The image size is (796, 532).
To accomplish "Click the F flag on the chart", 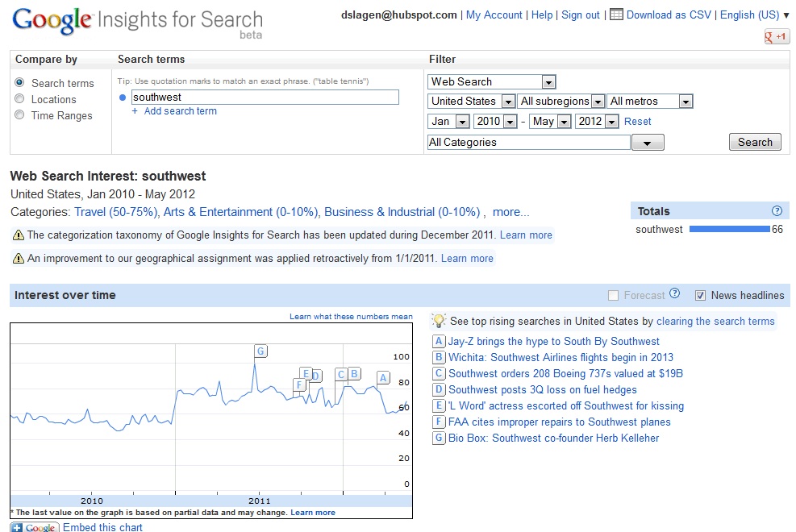I will (299, 385).
